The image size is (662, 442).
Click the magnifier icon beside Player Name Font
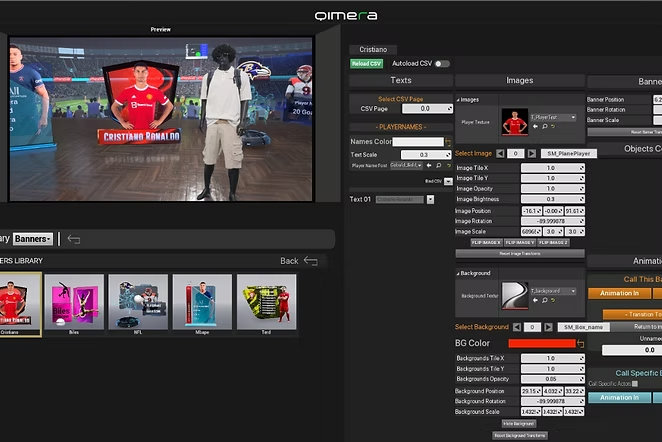click(439, 165)
